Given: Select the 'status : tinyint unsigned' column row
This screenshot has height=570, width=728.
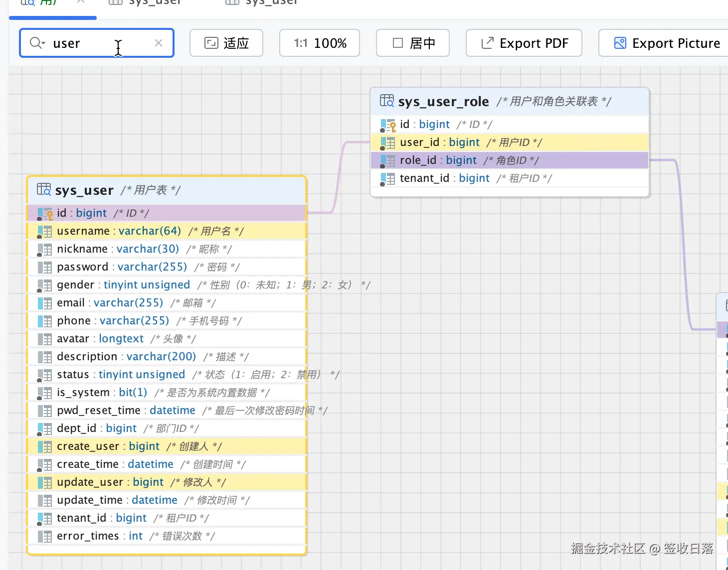Looking at the screenshot, I should [x=167, y=375].
